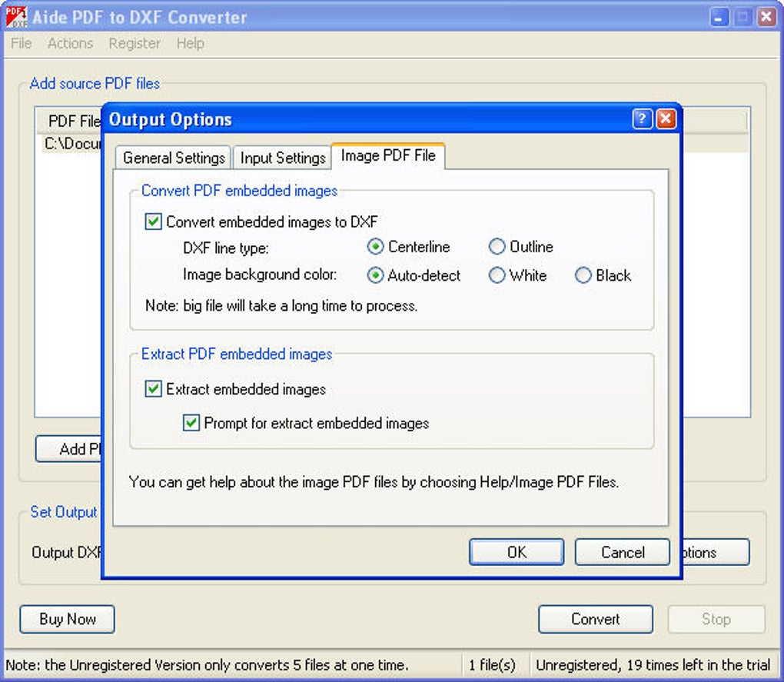Switch to the General Settings tab

(172, 158)
